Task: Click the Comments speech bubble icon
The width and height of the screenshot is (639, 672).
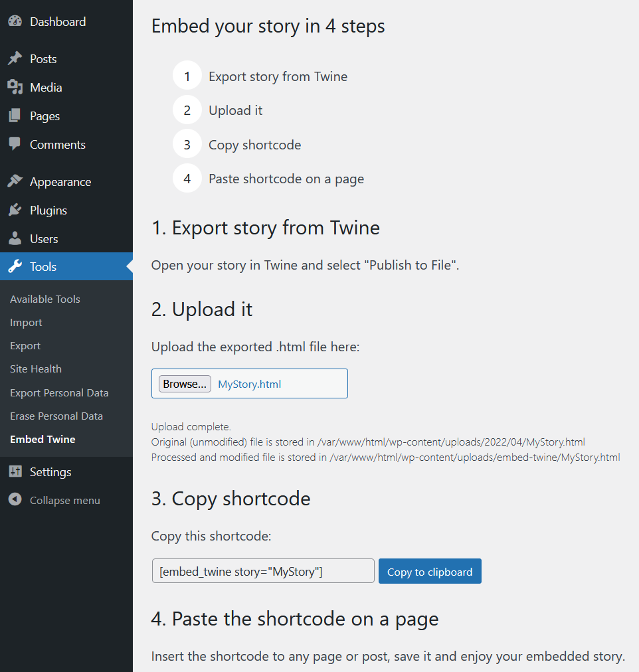Action: coord(15,145)
